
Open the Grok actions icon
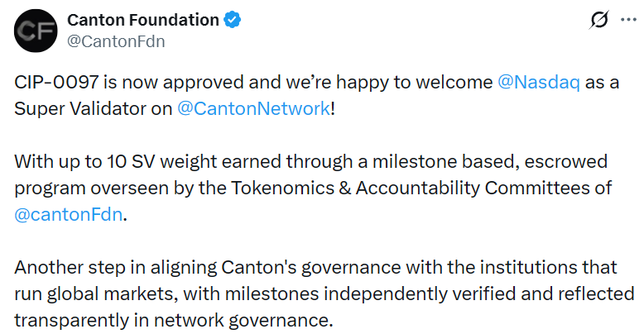[x=596, y=21]
